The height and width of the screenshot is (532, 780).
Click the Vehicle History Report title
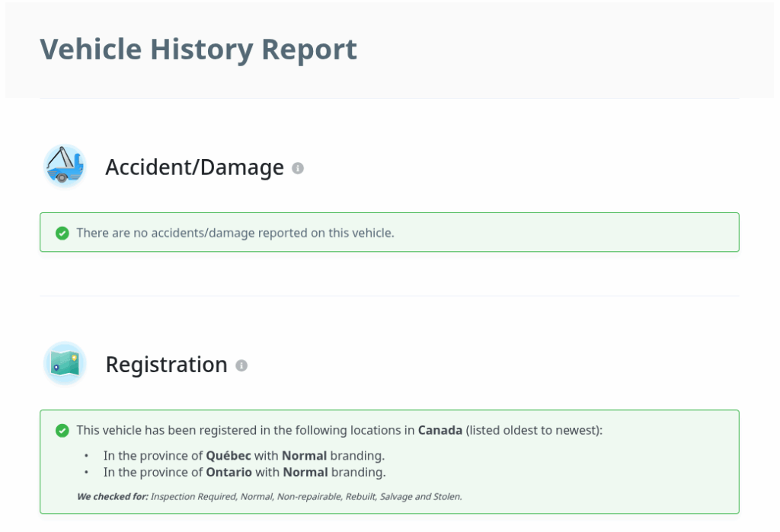[x=198, y=49]
